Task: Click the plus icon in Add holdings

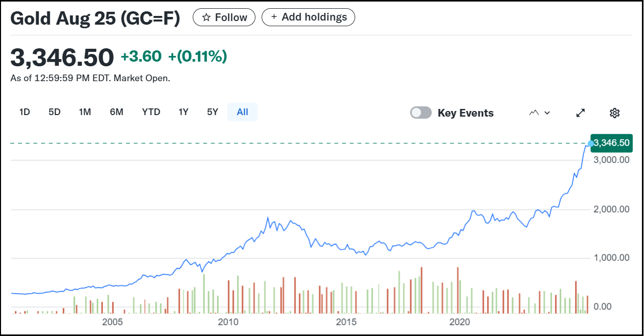Action: (274, 17)
